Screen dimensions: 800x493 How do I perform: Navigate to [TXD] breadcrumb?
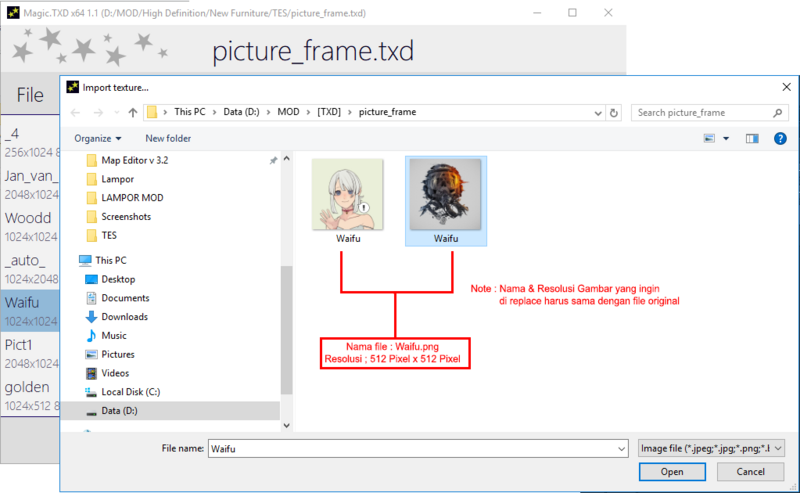tap(329, 112)
